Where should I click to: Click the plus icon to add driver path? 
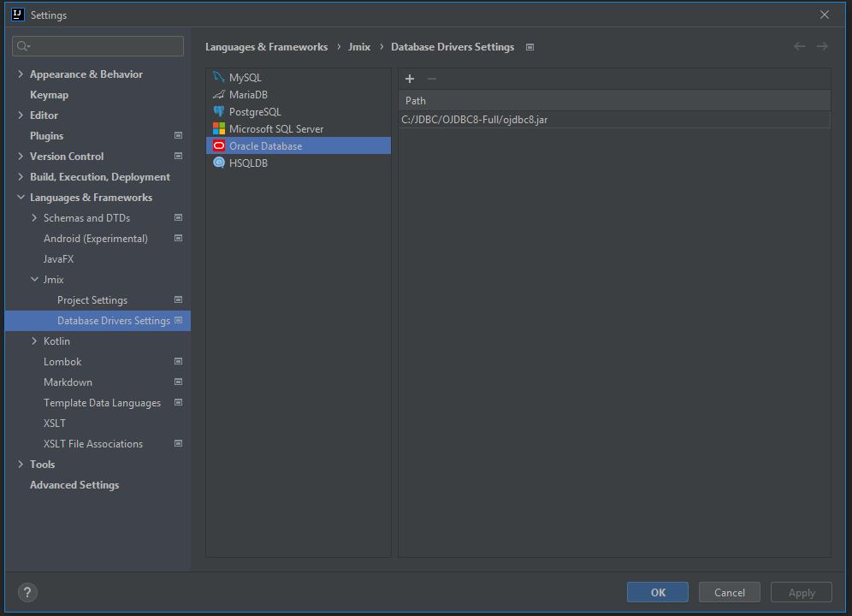point(410,79)
